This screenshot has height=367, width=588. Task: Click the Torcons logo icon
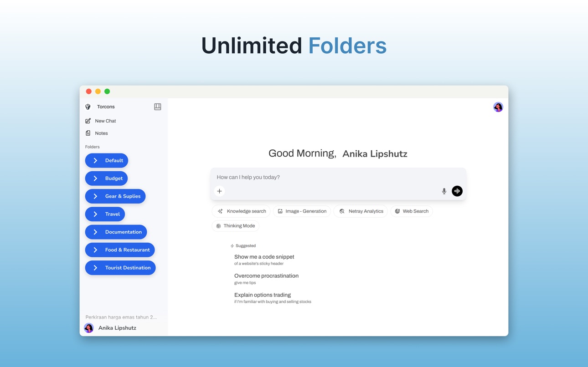click(88, 107)
